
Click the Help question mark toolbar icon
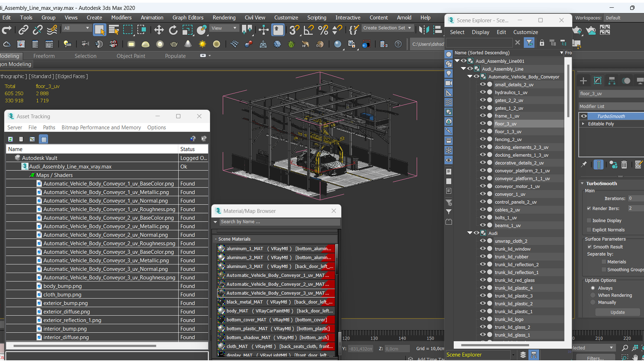click(x=398, y=44)
